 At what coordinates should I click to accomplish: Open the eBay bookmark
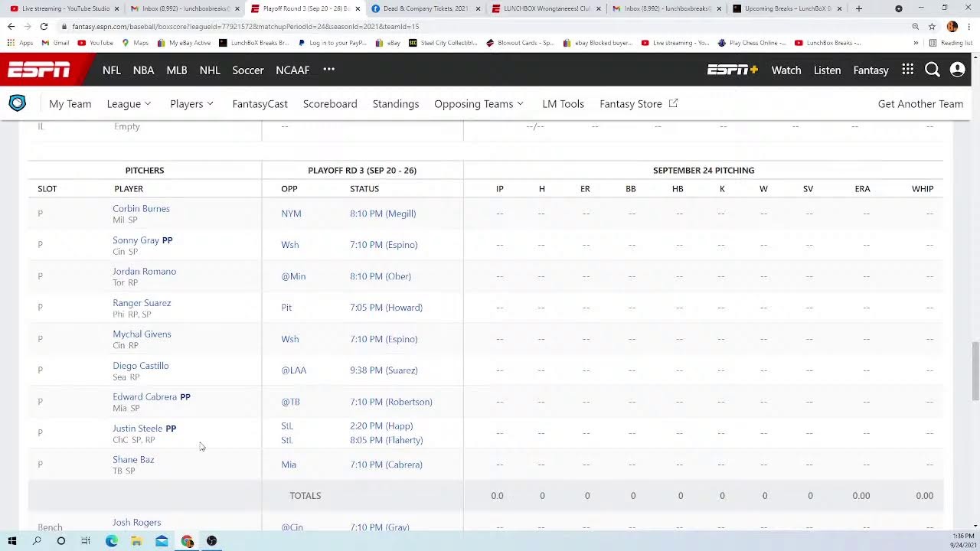[x=388, y=43]
